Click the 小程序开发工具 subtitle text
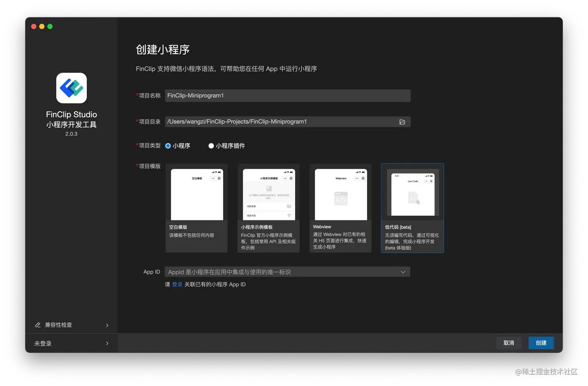Image resolution: width=588 pixels, height=386 pixels. pyautogui.click(x=72, y=124)
